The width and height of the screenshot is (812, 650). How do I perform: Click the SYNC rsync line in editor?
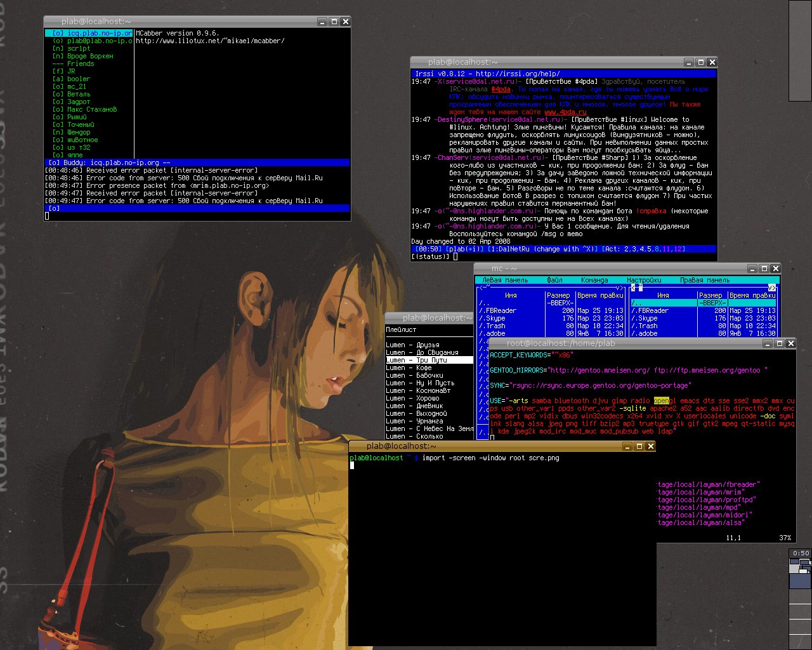click(x=591, y=385)
